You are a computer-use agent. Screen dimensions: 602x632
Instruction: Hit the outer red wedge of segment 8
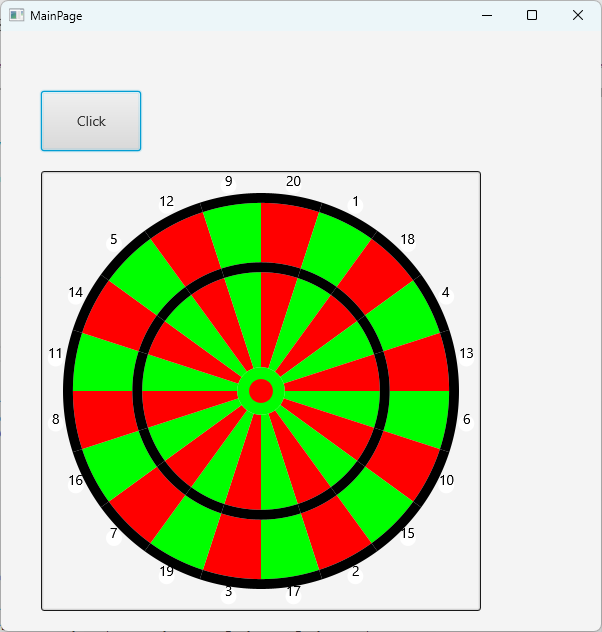pos(104,416)
